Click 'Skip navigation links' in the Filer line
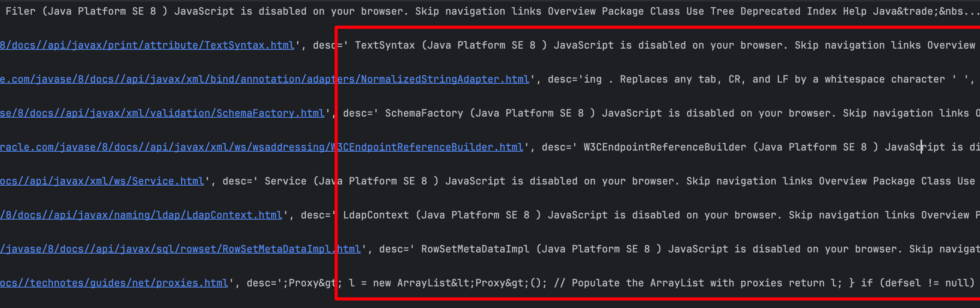980x308 pixels. click(479, 11)
